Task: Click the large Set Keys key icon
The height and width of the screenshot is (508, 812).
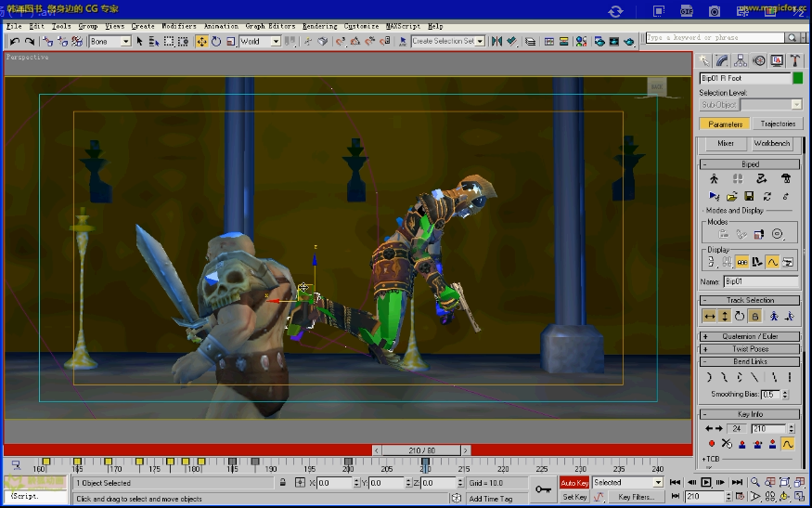Action: [543, 488]
